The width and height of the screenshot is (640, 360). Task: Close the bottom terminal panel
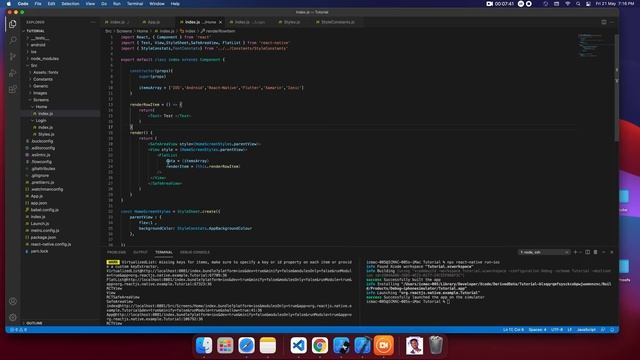(x=611, y=252)
